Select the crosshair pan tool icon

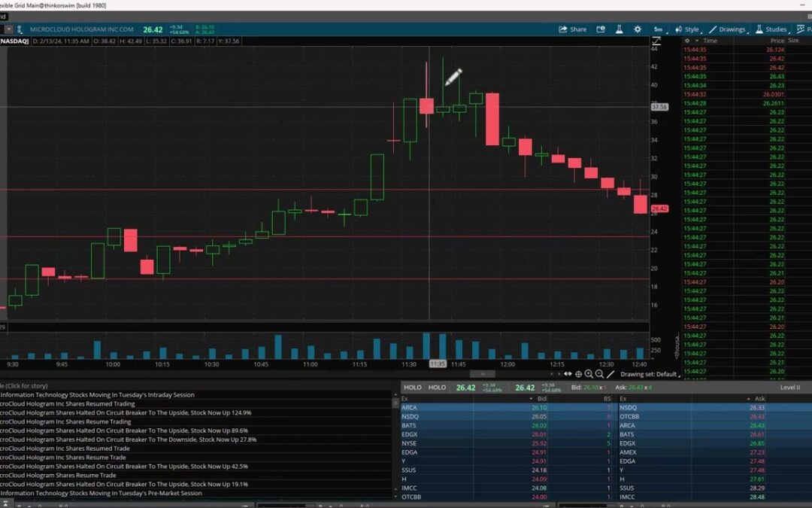(578, 374)
